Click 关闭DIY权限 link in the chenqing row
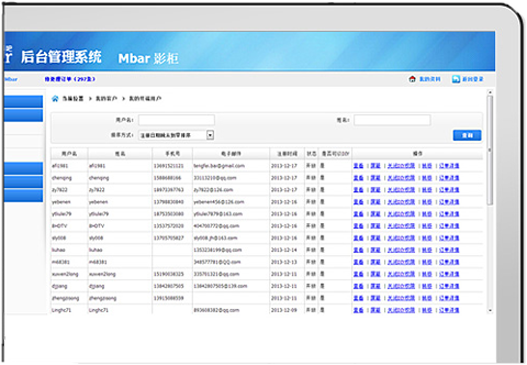 [x=401, y=178]
